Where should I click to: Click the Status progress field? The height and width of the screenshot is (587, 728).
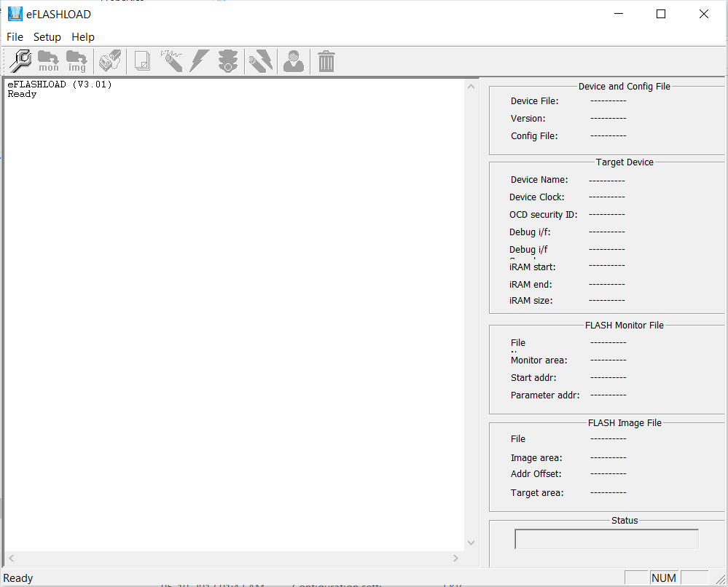coord(606,539)
